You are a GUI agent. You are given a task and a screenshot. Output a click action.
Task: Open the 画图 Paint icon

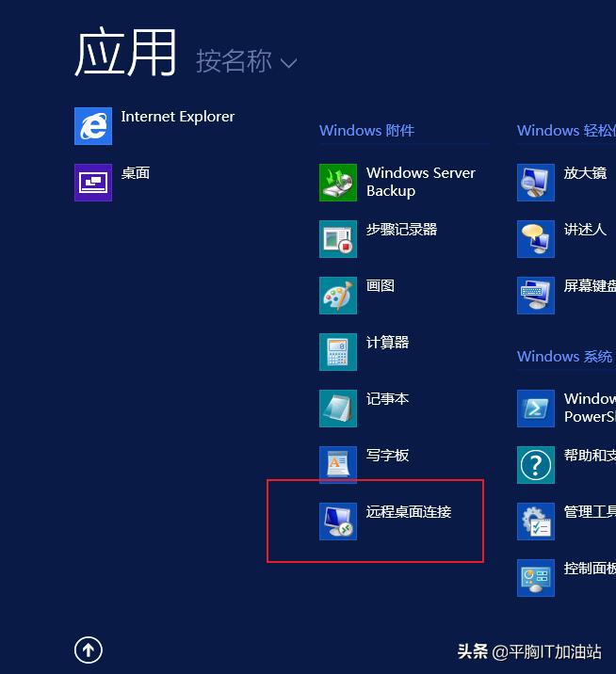(338, 296)
